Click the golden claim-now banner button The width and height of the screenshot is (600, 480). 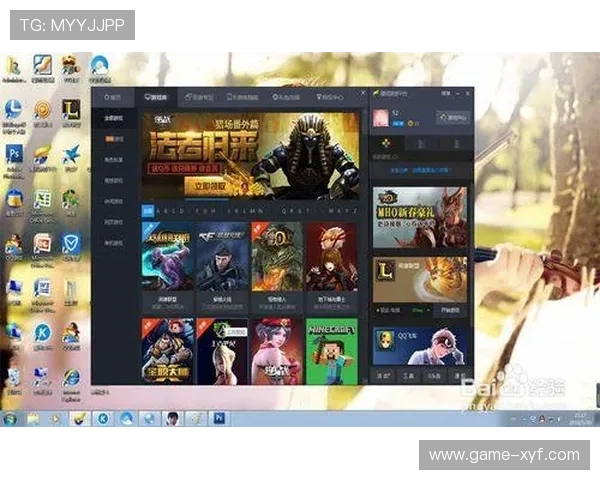click(x=209, y=187)
